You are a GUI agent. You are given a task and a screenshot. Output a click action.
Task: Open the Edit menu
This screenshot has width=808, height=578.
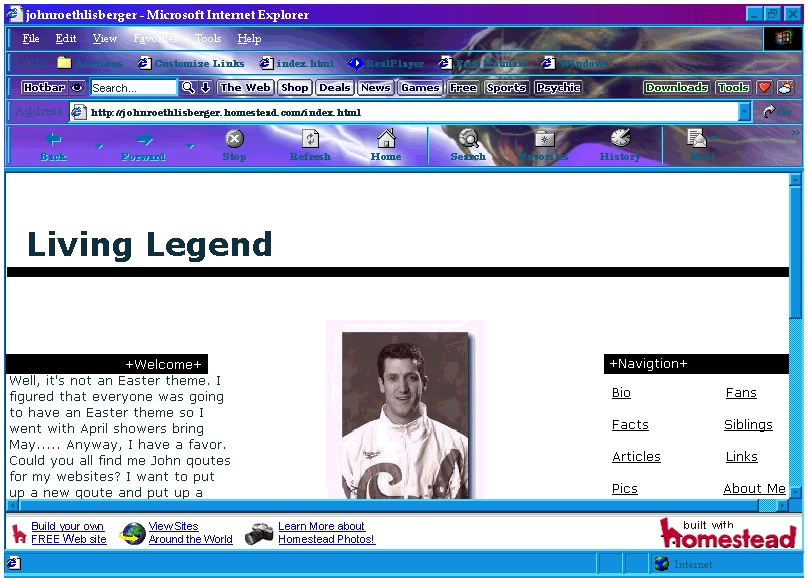[x=65, y=38]
